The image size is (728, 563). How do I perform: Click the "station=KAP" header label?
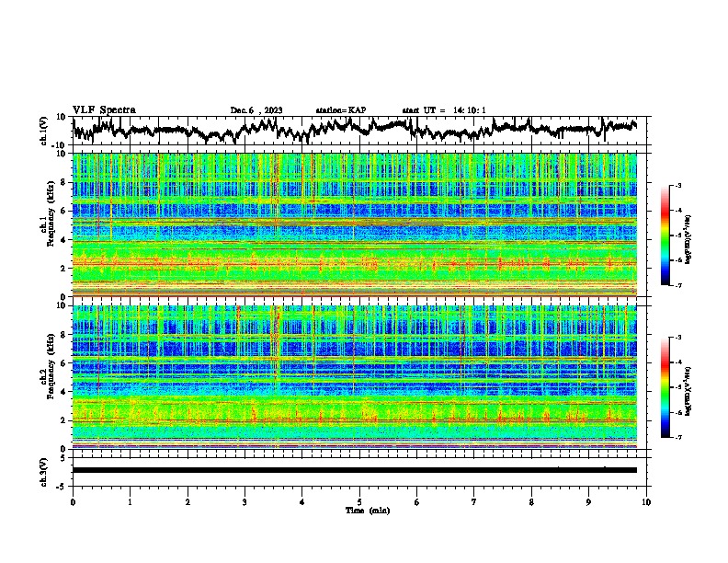tap(341, 110)
